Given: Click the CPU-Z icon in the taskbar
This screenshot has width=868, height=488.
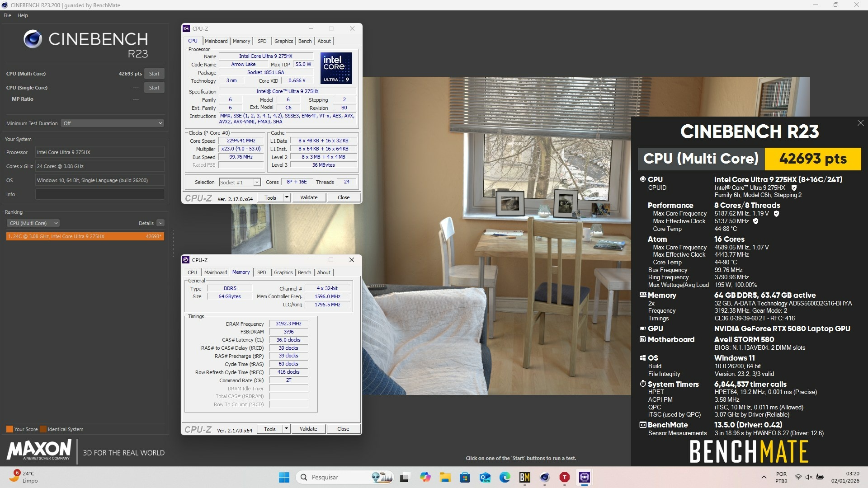Looking at the screenshot, I should coord(584,477).
